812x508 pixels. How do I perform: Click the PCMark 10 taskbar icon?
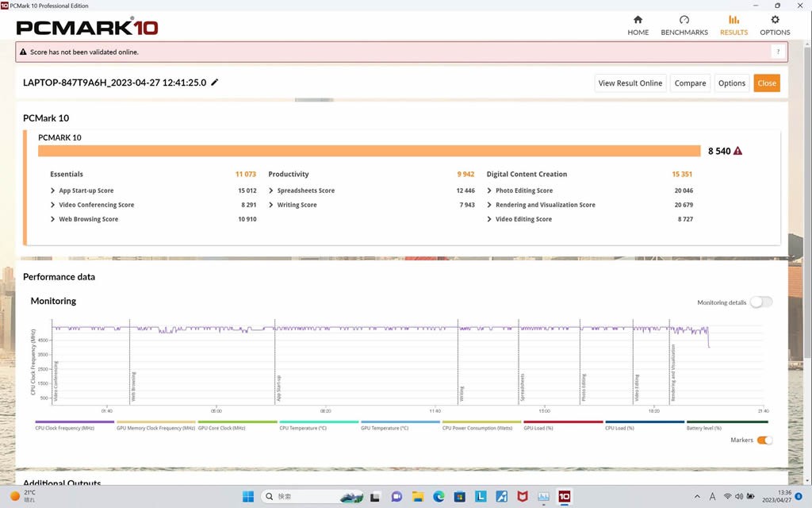[564, 497]
